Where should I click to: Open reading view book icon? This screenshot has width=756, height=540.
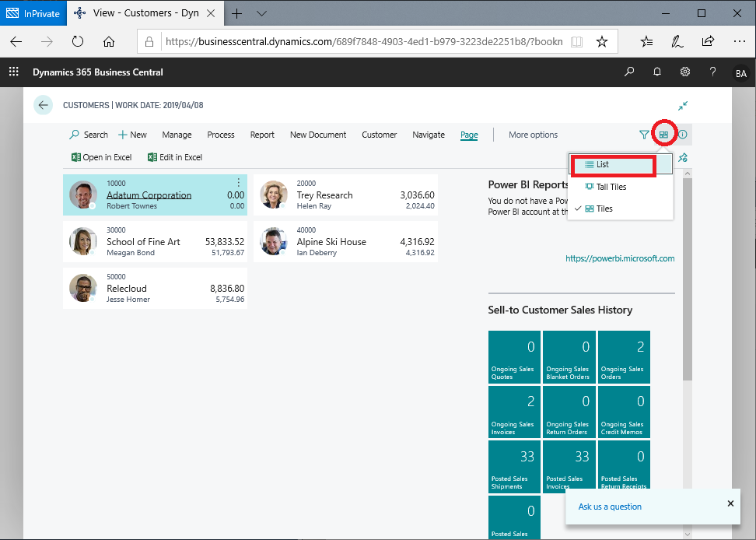click(x=576, y=42)
